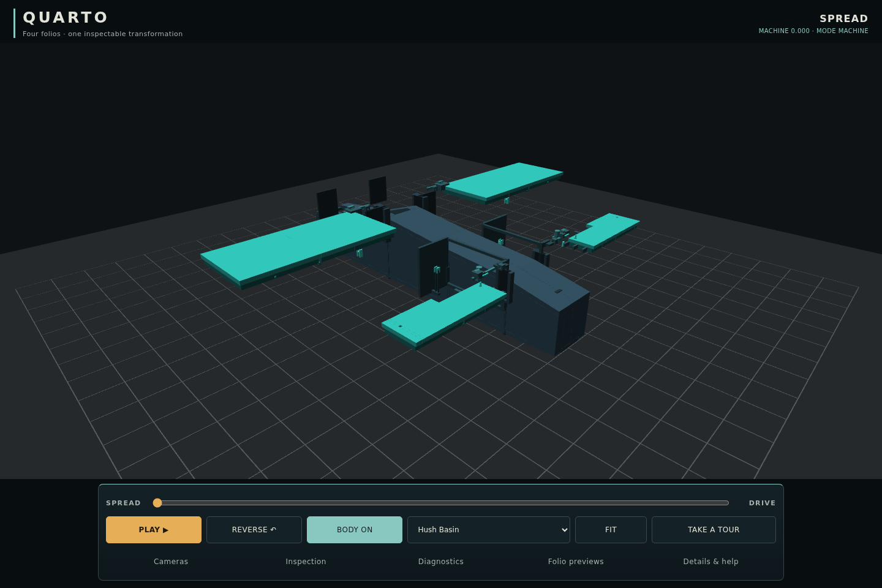
Task: Expand the Folio previews section
Action: coord(576,562)
